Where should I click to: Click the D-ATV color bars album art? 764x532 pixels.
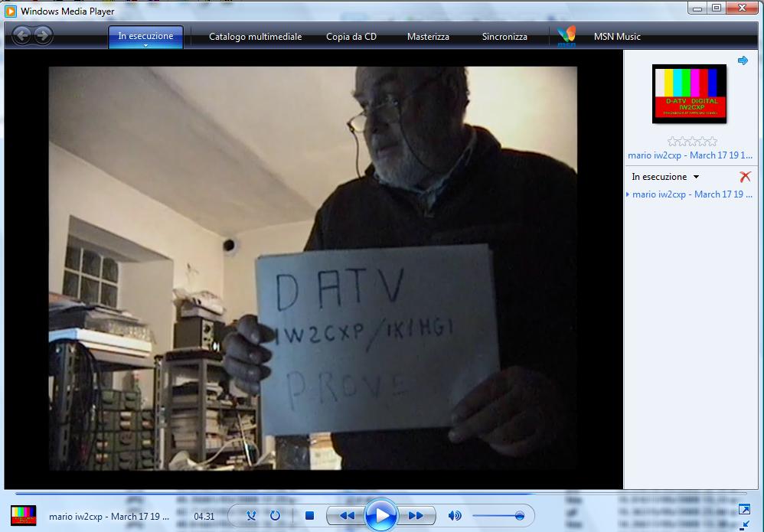[689, 93]
